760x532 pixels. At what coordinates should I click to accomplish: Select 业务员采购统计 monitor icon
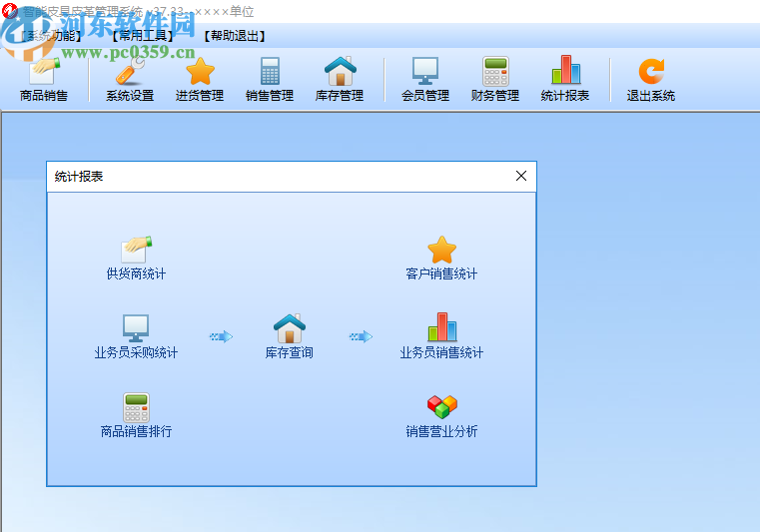[x=136, y=328]
